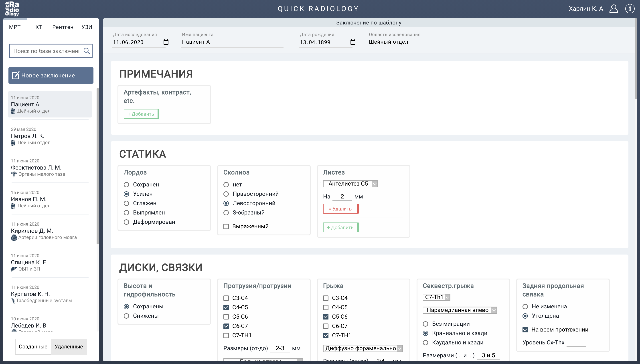This screenshot has height=364, width=640.
Task: Click the patient name input field
Action: pos(232,42)
